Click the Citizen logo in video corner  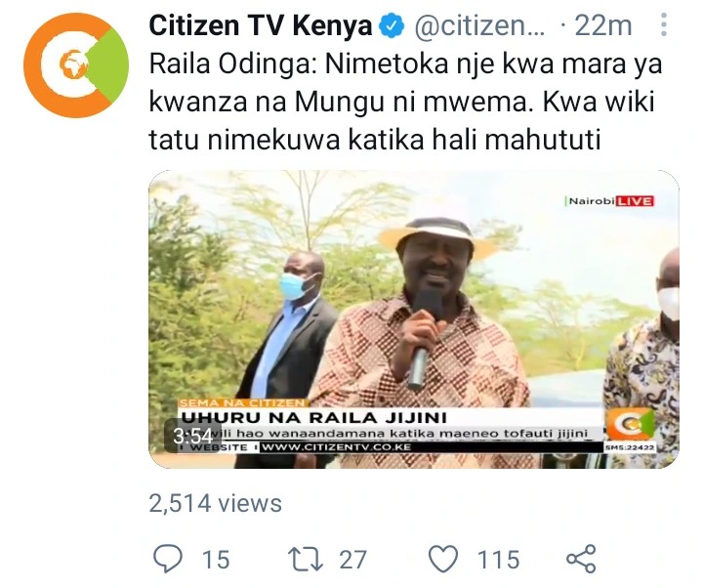coord(630,424)
